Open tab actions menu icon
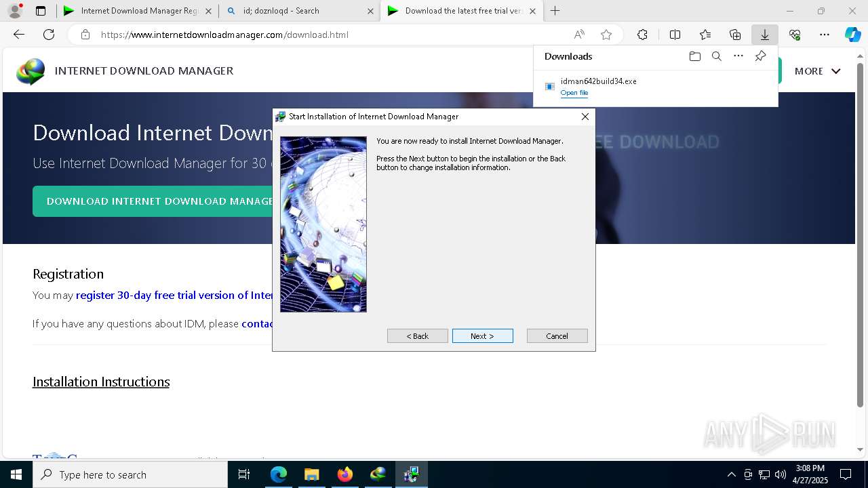 tap(41, 11)
